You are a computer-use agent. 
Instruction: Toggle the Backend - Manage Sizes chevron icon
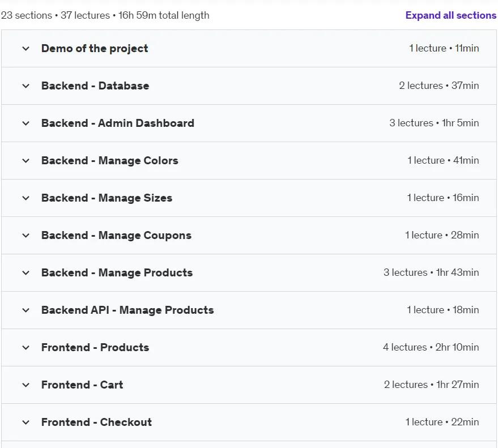click(25, 198)
